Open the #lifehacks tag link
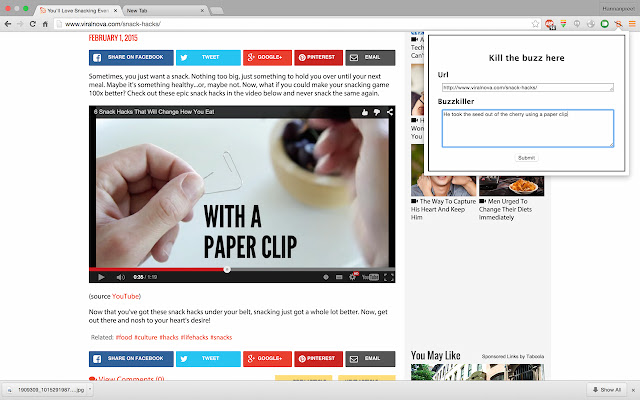This screenshot has height=400, width=640. 194,338
